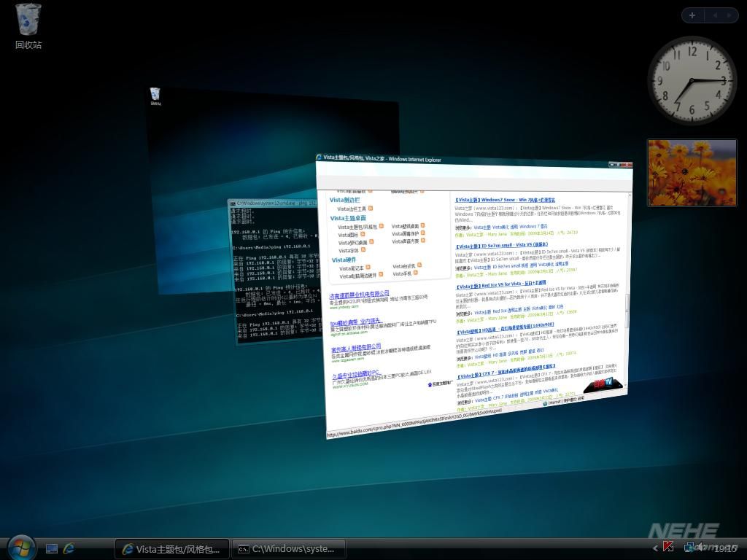Open the ID Se7en small Vista VS article link
The height and width of the screenshot is (560, 747).
(502, 246)
